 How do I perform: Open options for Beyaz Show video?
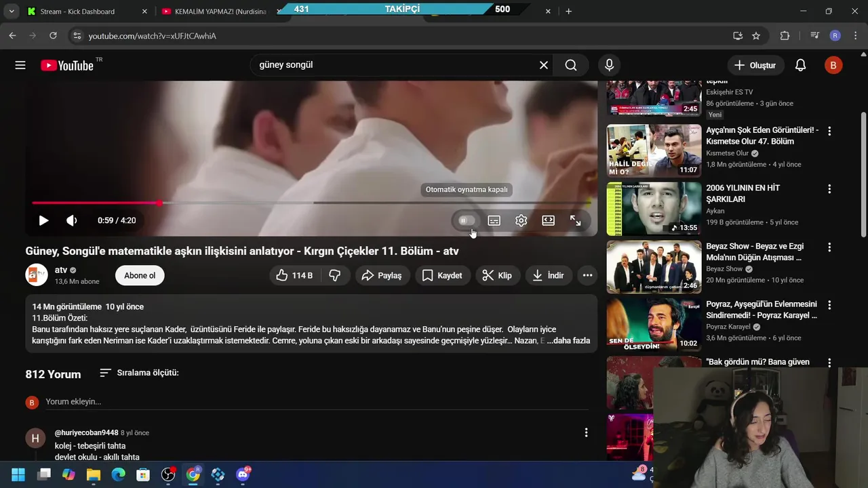(x=829, y=247)
